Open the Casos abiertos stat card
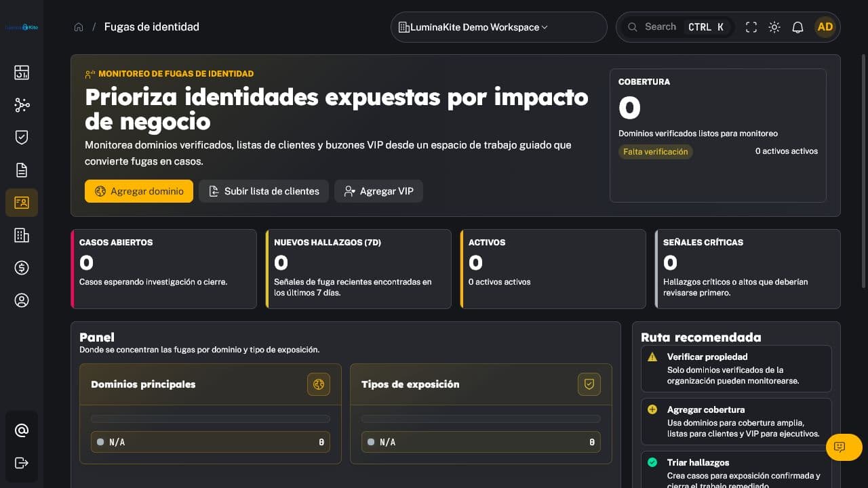 click(163, 269)
